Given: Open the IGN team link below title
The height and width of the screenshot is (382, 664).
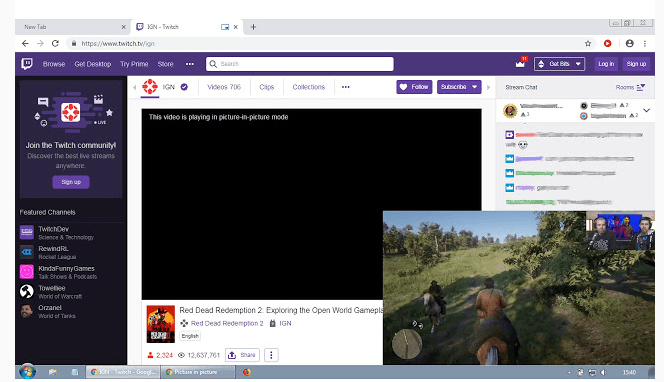Looking at the screenshot, I should (x=285, y=323).
